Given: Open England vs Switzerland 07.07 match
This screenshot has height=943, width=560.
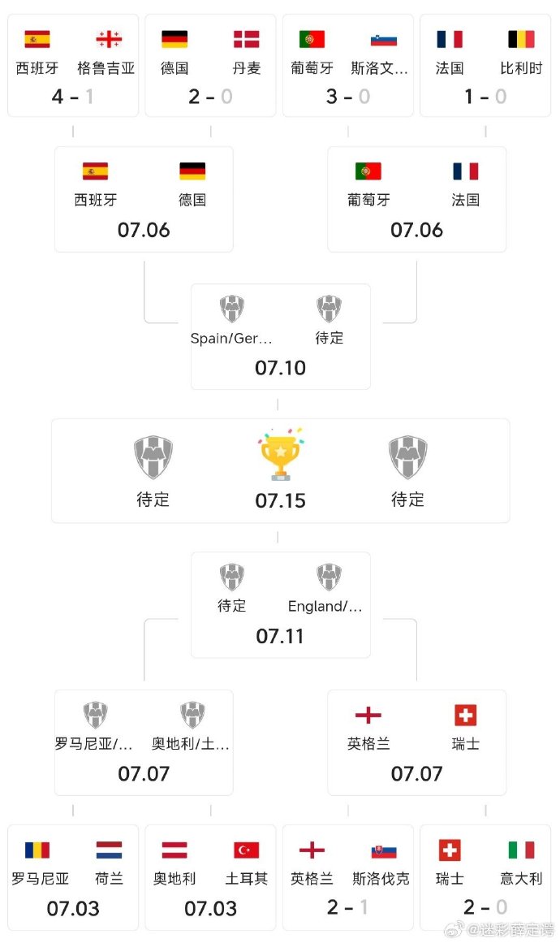Looking at the screenshot, I should click(416, 742).
